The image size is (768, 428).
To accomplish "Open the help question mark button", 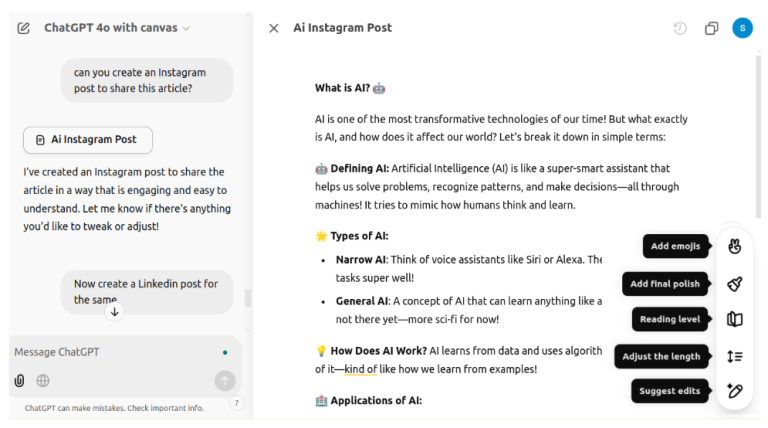I will click(237, 403).
